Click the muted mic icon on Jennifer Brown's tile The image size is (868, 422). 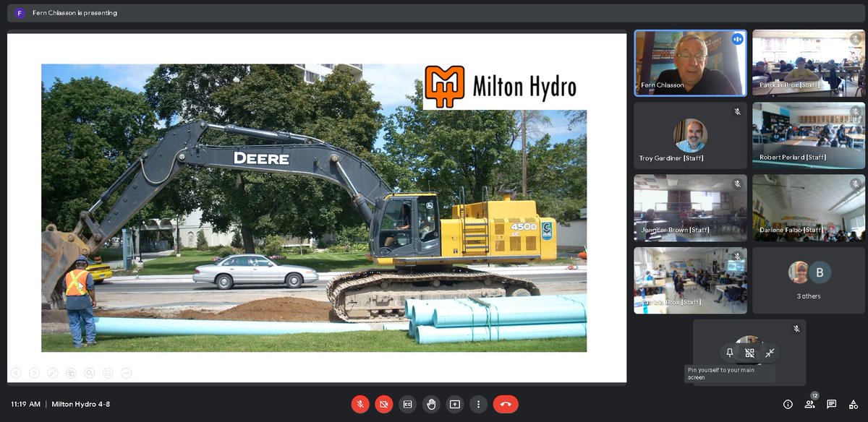pos(737,184)
